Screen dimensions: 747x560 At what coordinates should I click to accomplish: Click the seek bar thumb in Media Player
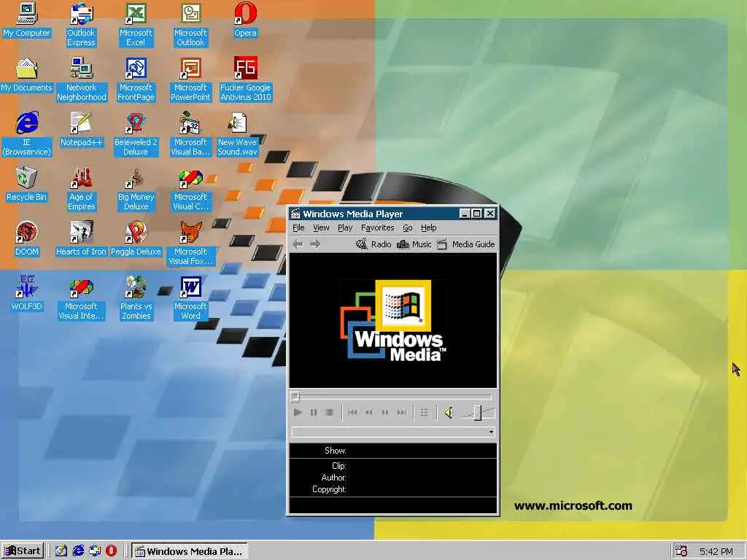pyautogui.click(x=295, y=396)
